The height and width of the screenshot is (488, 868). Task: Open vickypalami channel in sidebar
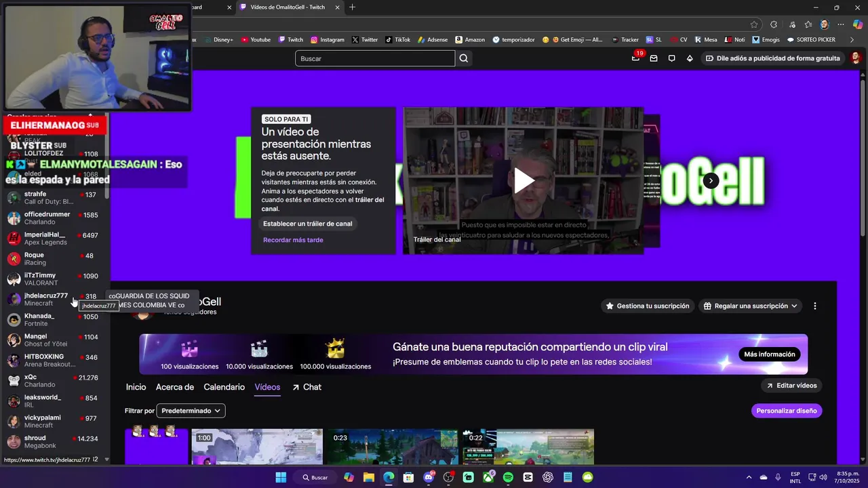pos(54,422)
